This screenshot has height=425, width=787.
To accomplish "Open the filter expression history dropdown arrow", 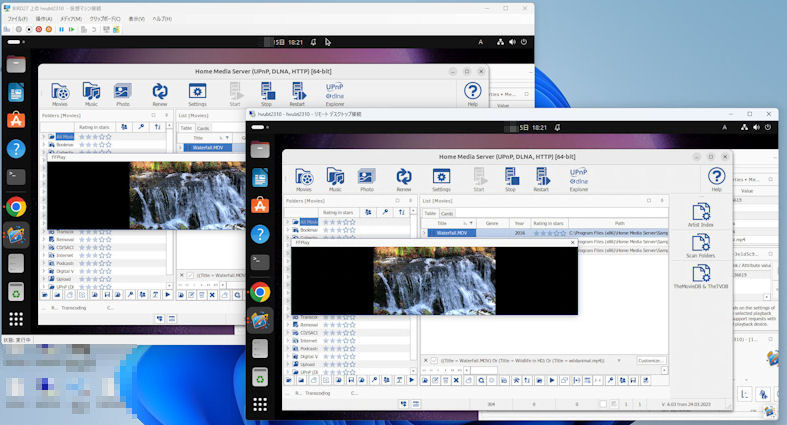I will click(x=619, y=360).
